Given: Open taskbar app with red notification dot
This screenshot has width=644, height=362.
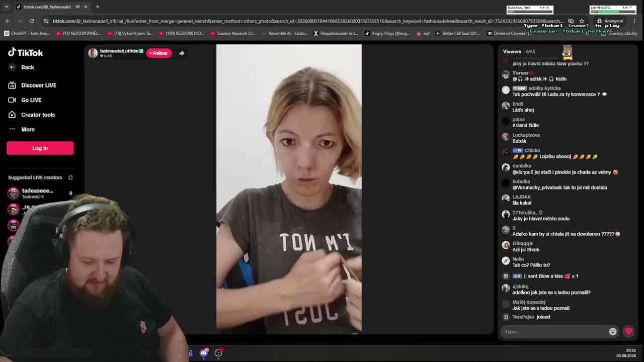Looking at the screenshot, I should [218, 353].
